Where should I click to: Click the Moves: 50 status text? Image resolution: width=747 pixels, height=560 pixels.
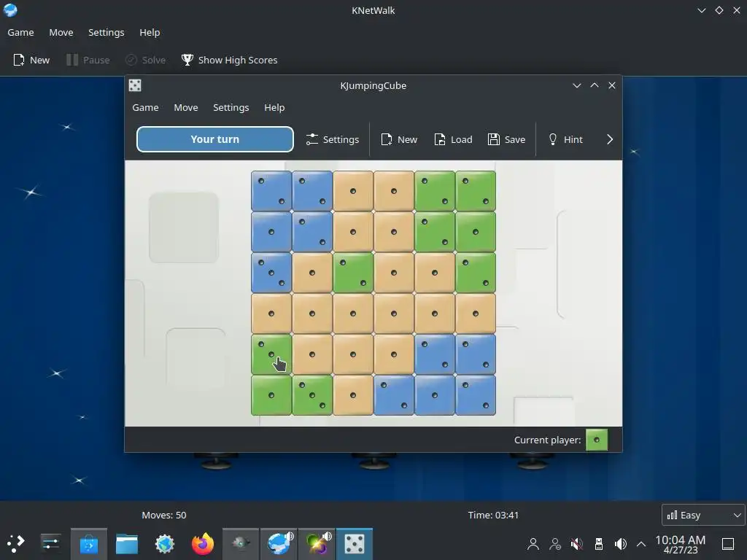(x=164, y=515)
